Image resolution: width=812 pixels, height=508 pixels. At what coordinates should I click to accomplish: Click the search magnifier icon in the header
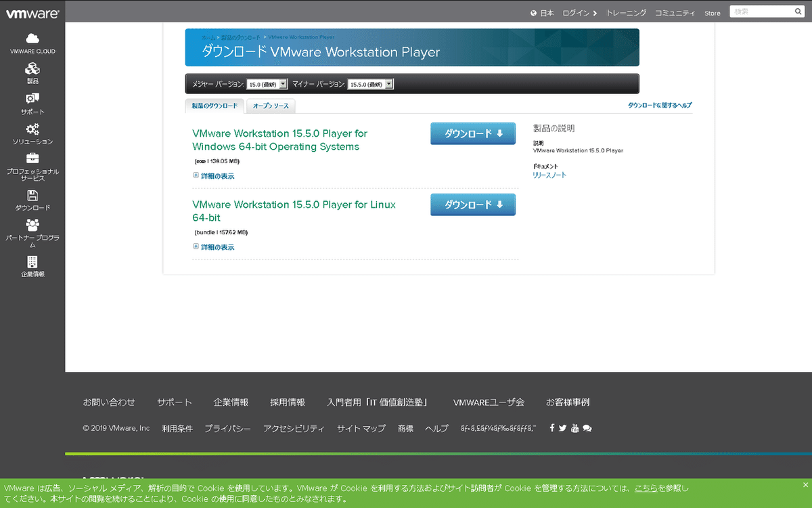[798, 12]
